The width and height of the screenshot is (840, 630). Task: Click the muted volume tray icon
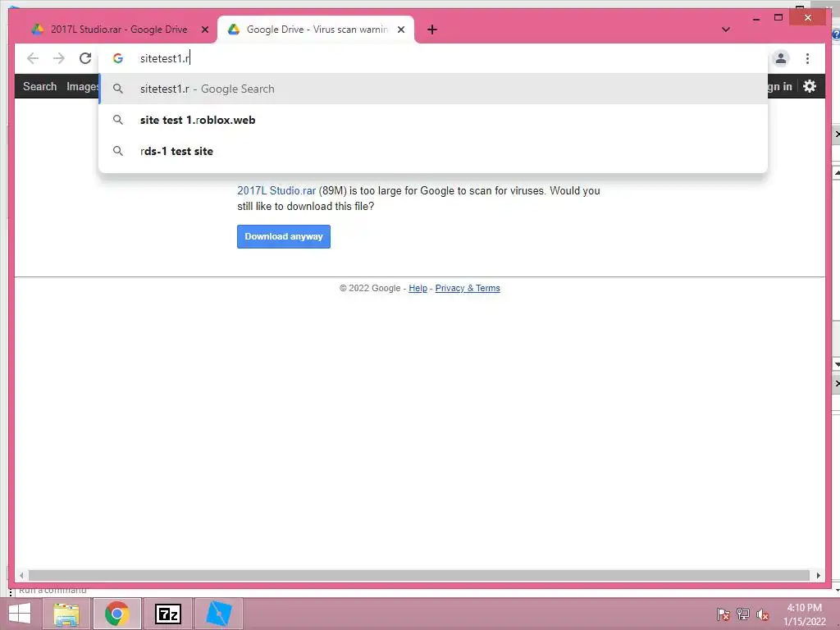click(x=762, y=614)
